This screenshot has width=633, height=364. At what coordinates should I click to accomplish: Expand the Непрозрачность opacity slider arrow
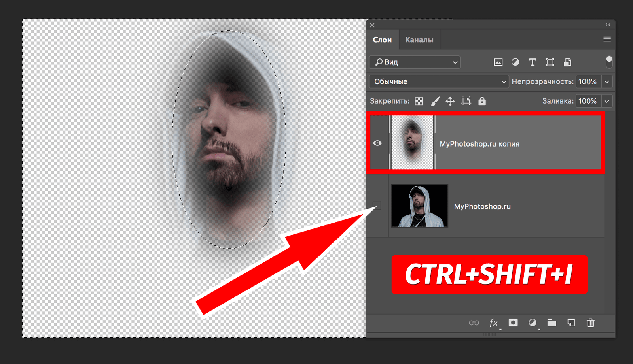607,82
